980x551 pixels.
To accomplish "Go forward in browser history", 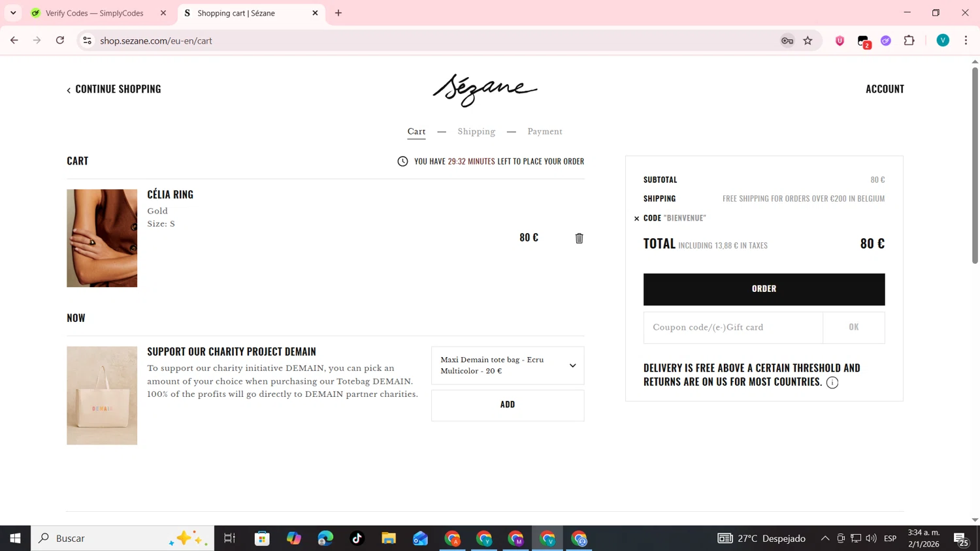I will (37, 40).
